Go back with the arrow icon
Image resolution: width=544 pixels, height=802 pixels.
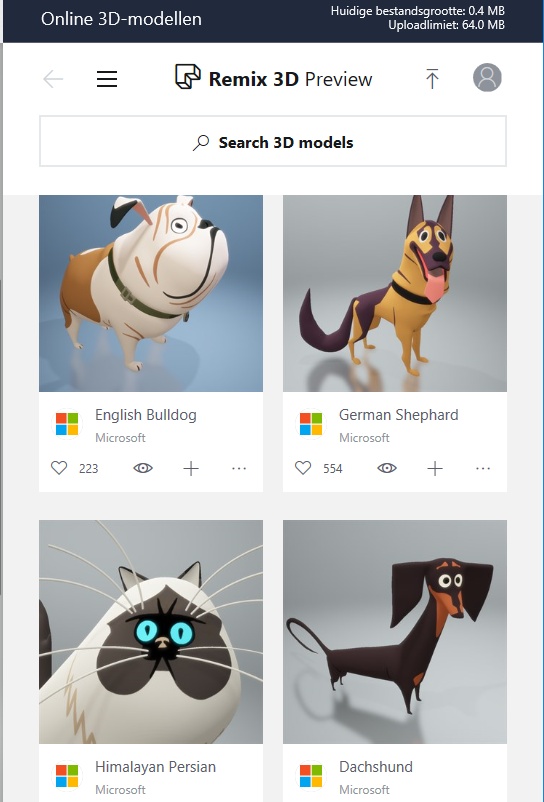pyautogui.click(x=53, y=79)
